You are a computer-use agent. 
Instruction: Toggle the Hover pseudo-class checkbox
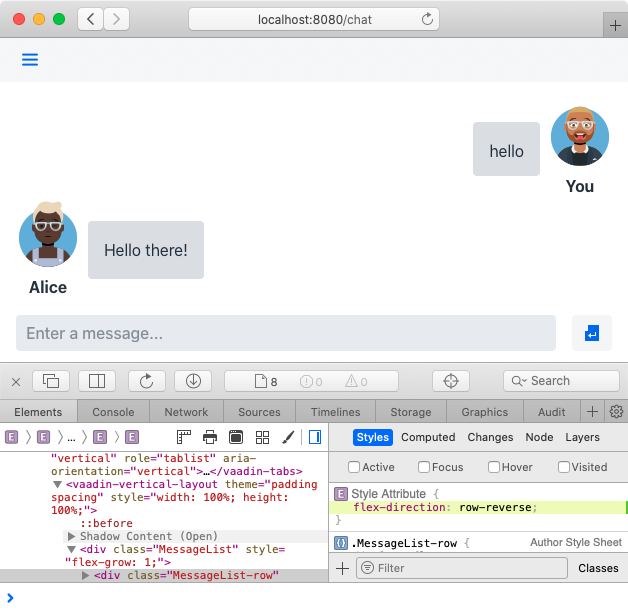coord(494,467)
